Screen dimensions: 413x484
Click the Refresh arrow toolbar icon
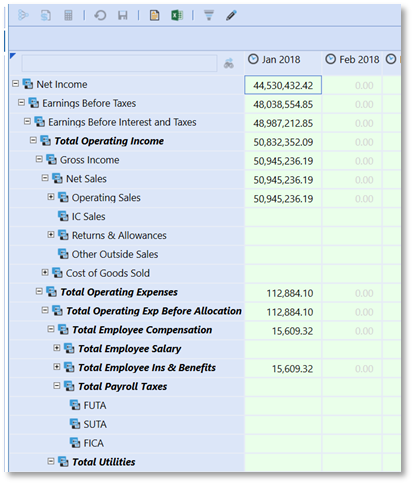[100, 15]
